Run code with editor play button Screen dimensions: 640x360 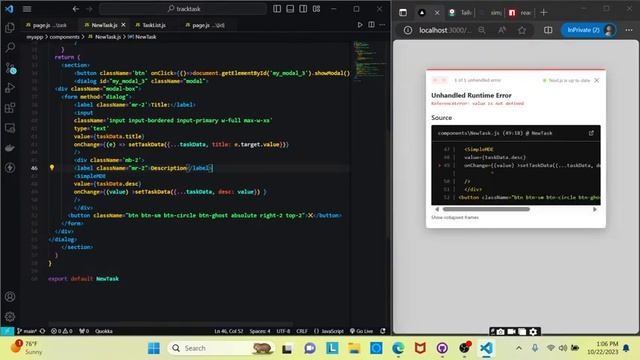pos(360,25)
